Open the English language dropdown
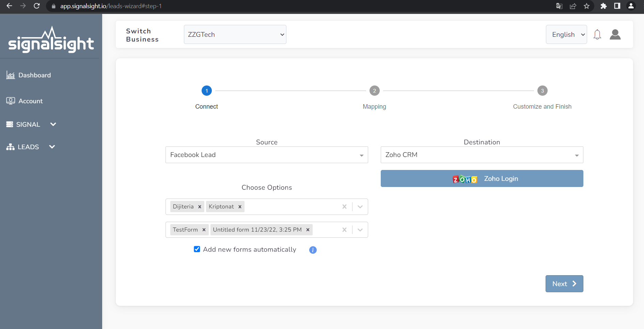Image resolution: width=644 pixels, height=329 pixels. (x=566, y=34)
